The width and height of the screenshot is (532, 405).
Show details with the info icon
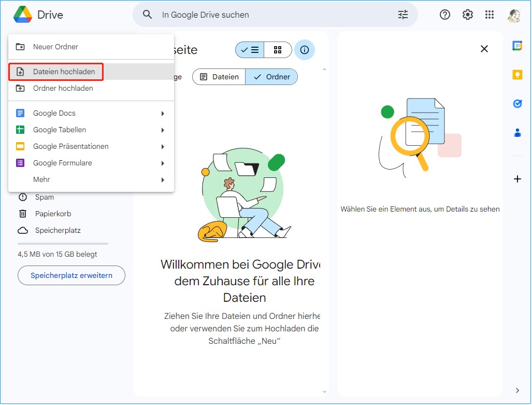305,50
